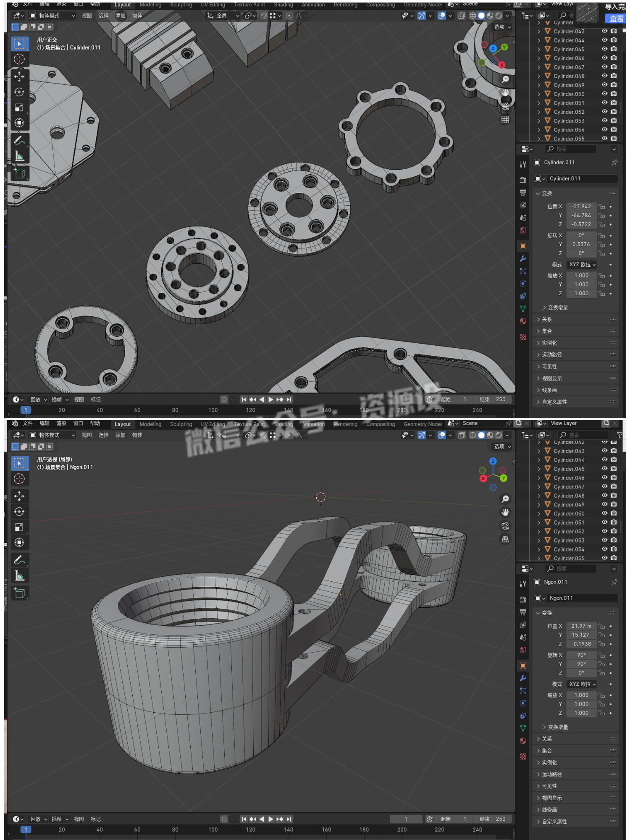Click zoom magnifier gizmo in upper viewport
630x840 pixels.
[x=505, y=79]
